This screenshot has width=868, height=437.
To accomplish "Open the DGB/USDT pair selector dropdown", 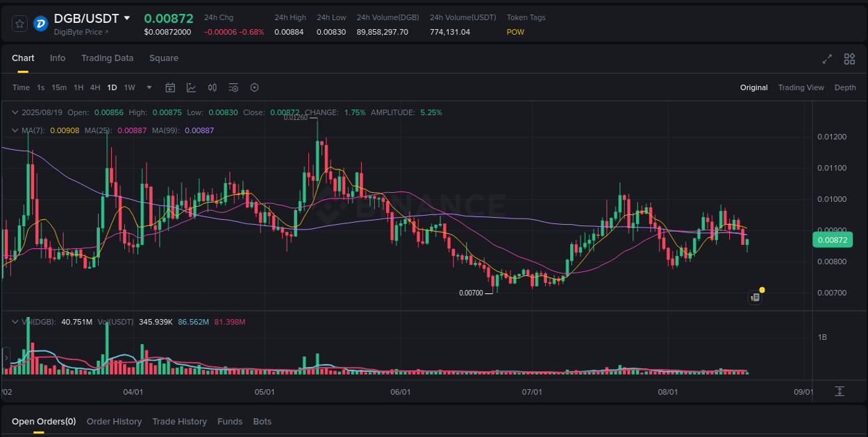I will (127, 19).
